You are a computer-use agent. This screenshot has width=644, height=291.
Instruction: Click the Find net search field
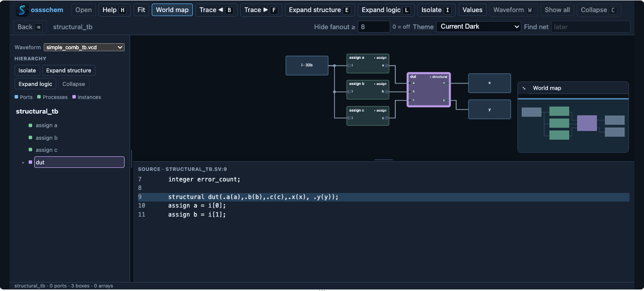590,27
